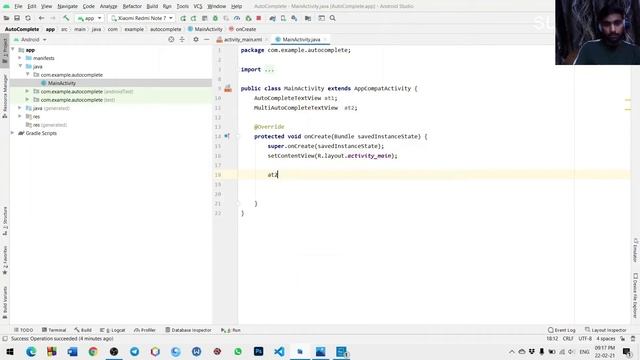
Task: Open the app run configuration dropdown
Action: tap(89, 18)
